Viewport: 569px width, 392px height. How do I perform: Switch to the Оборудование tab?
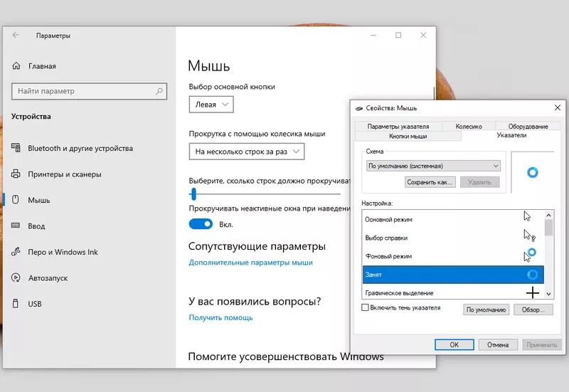click(x=528, y=127)
